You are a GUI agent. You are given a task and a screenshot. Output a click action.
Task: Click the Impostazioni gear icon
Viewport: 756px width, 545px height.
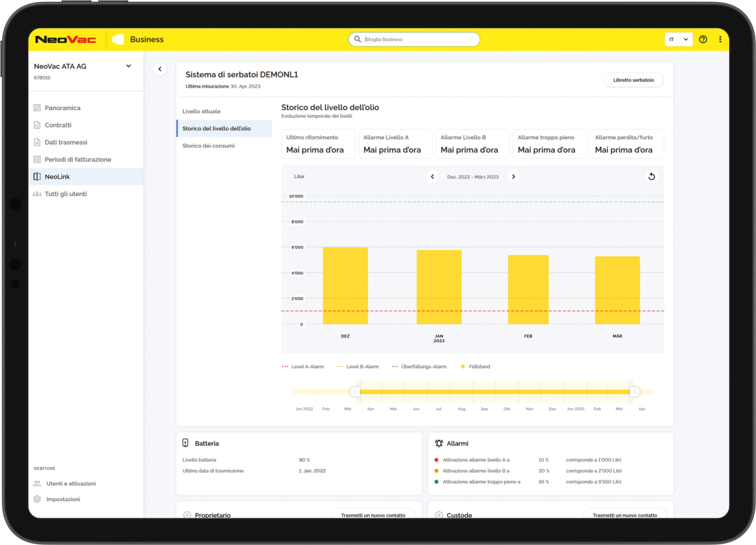[38, 500]
